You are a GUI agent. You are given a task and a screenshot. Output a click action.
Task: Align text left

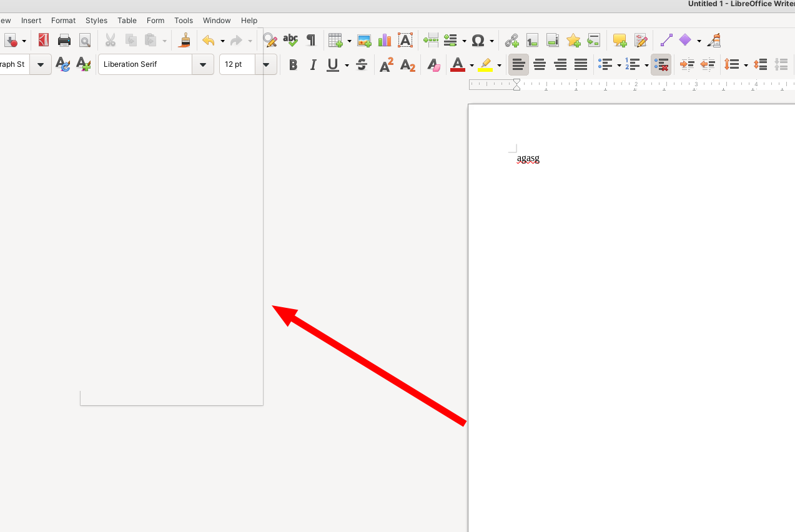[518, 64]
